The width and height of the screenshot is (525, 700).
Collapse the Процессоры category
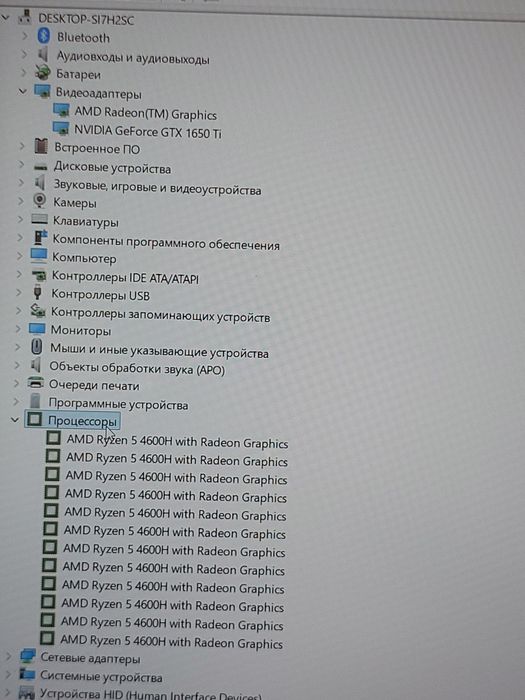(x=15, y=420)
